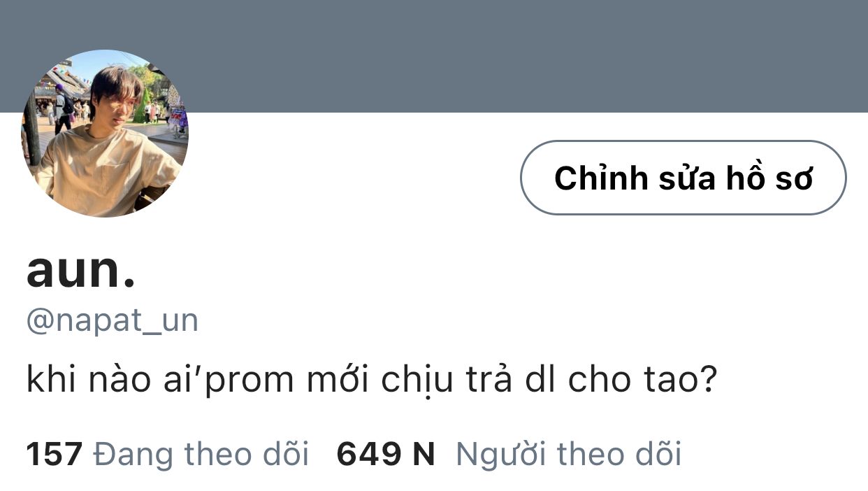Image resolution: width=868 pixels, height=491 pixels.
Task: Click the Chỉnh sửa hồ sơ button
Action: (683, 178)
